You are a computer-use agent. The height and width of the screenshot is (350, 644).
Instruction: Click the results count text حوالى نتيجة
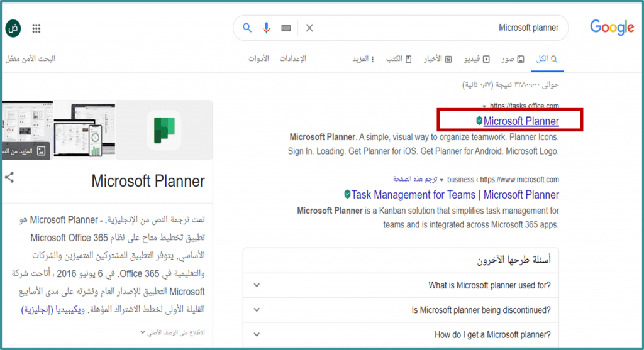511,85
